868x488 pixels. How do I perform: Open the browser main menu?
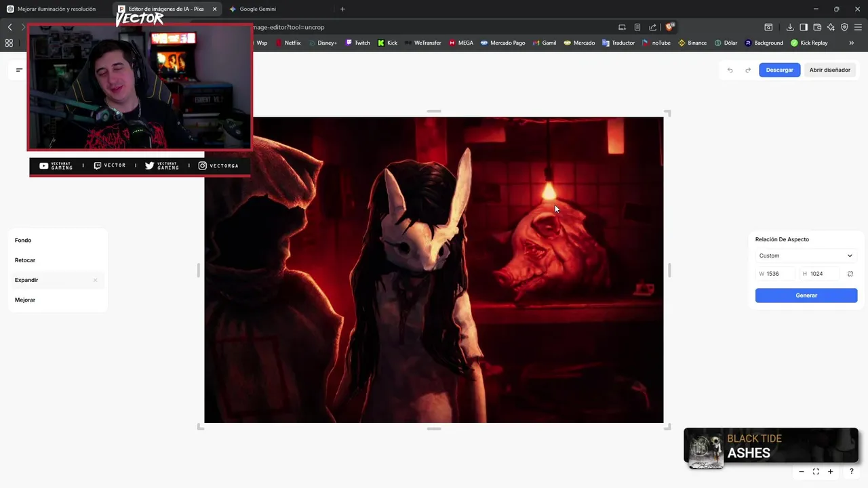point(858,27)
